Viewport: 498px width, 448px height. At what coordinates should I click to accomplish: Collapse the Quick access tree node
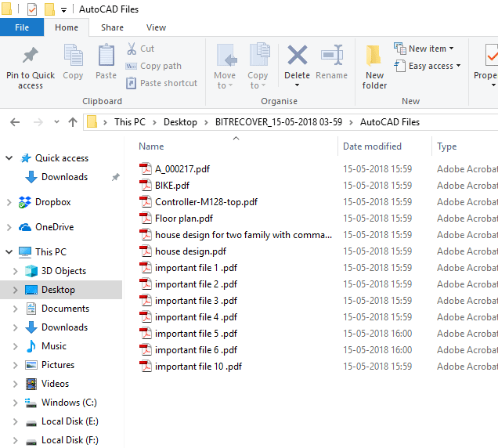(9, 158)
